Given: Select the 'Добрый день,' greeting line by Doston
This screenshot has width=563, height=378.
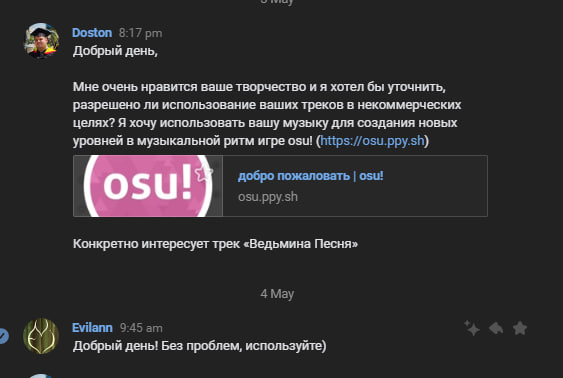Looking at the screenshot, I should (115, 51).
